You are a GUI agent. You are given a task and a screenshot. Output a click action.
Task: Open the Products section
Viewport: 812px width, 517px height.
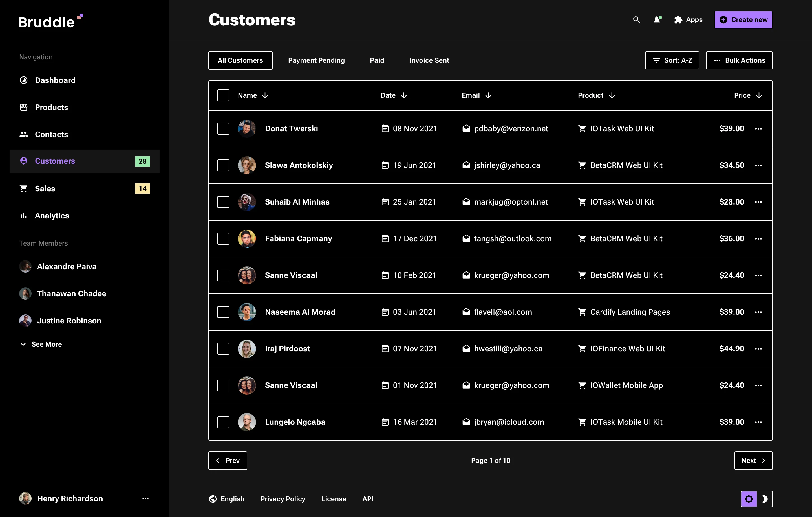(51, 107)
